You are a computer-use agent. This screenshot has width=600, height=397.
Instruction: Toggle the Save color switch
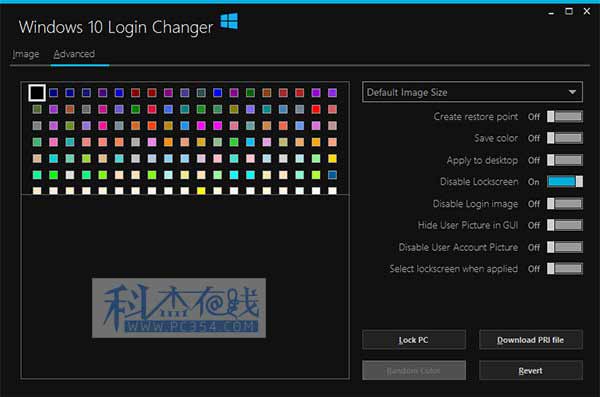(565, 138)
